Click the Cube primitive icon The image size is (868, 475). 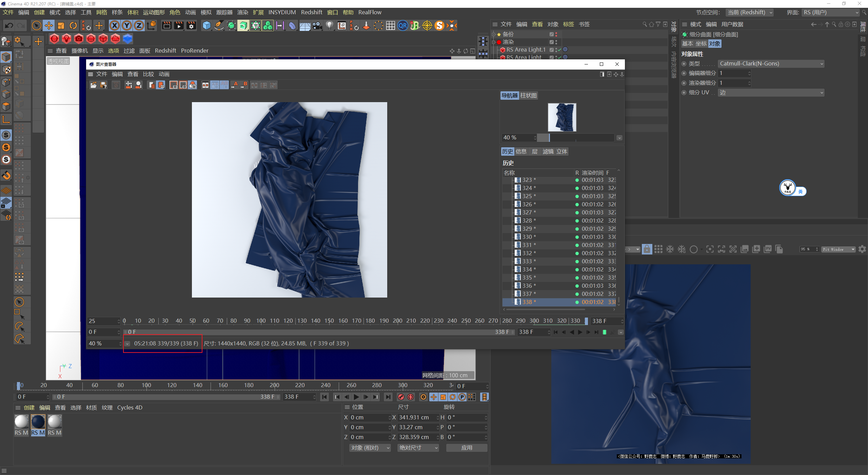pyautogui.click(x=206, y=26)
